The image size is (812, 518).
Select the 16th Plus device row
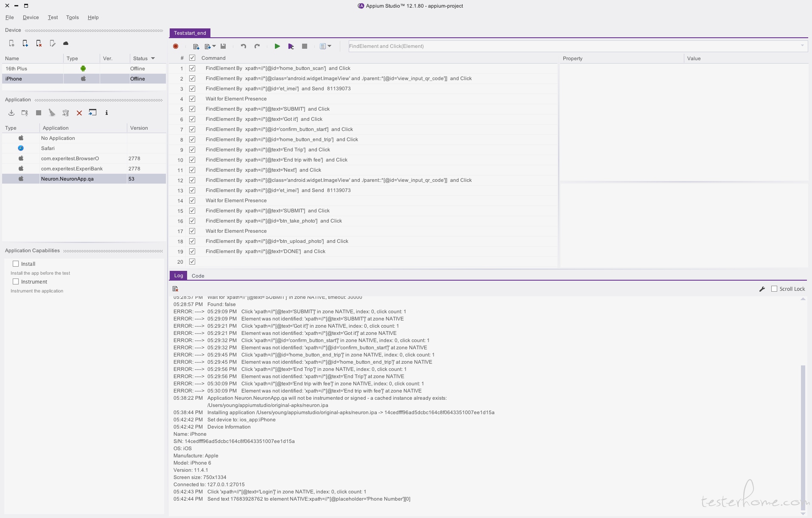tap(84, 69)
